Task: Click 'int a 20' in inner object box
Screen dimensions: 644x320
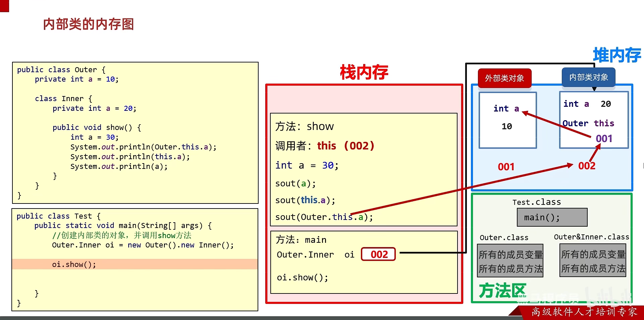Action: [587, 104]
